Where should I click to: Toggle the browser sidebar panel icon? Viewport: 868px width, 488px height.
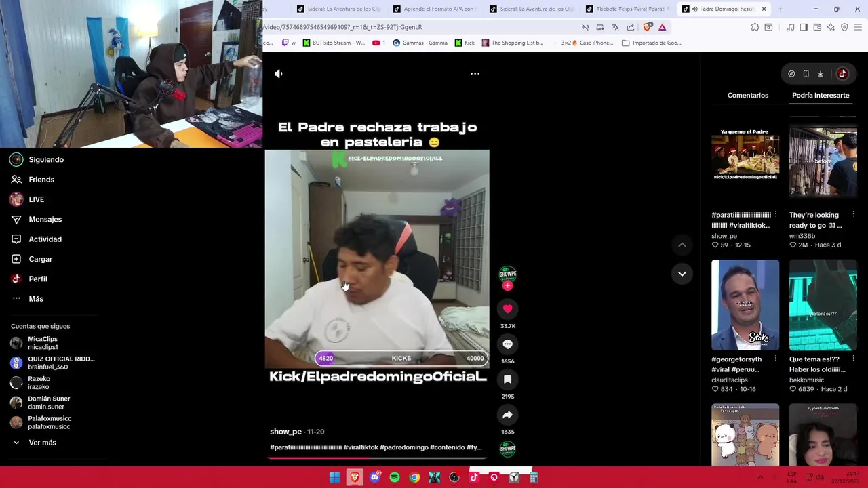[804, 27]
